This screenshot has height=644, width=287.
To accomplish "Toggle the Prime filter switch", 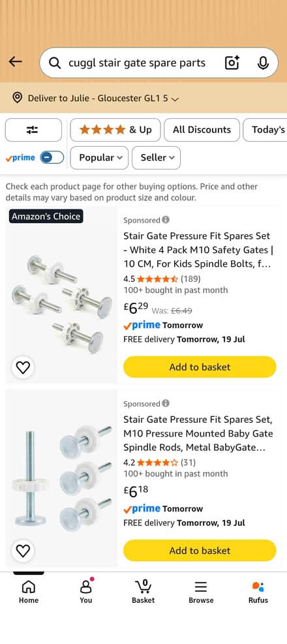I will tap(52, 157).
